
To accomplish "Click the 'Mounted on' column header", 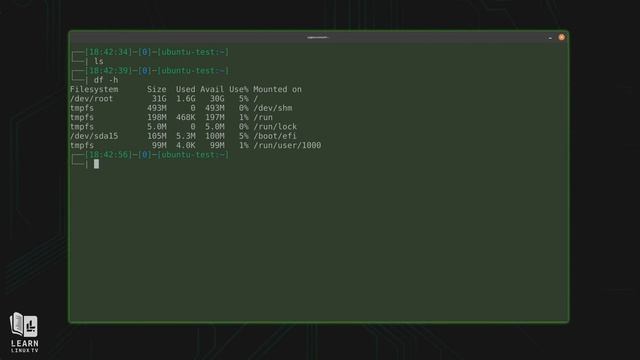I will (x=277, y=89).
